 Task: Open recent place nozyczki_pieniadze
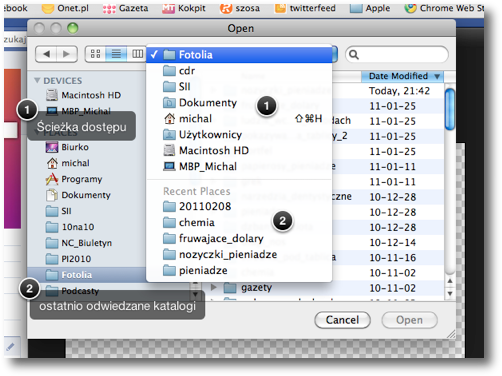click(x=239, y=255)
